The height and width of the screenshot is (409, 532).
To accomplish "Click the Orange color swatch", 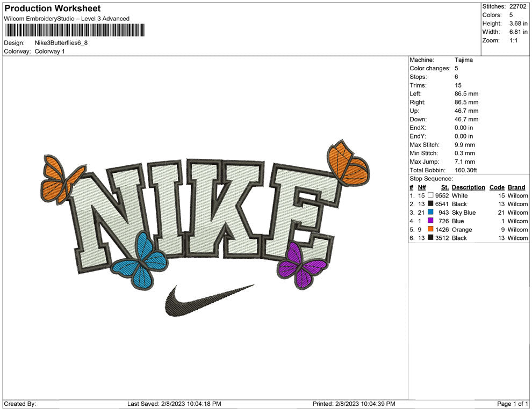I will [x=430, y=229].
